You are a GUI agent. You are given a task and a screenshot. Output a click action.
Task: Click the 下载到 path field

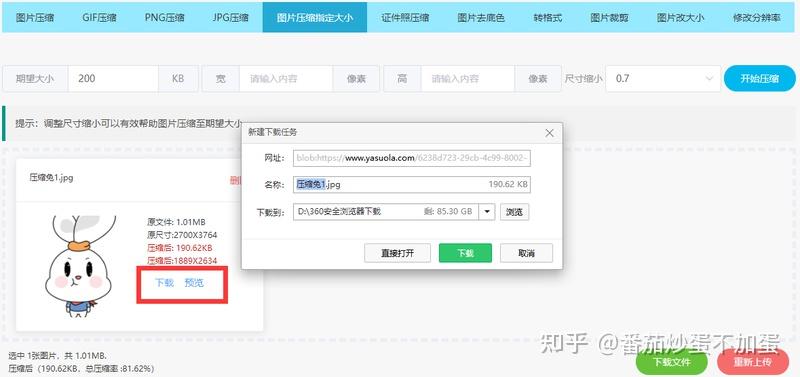click(386, 211)
